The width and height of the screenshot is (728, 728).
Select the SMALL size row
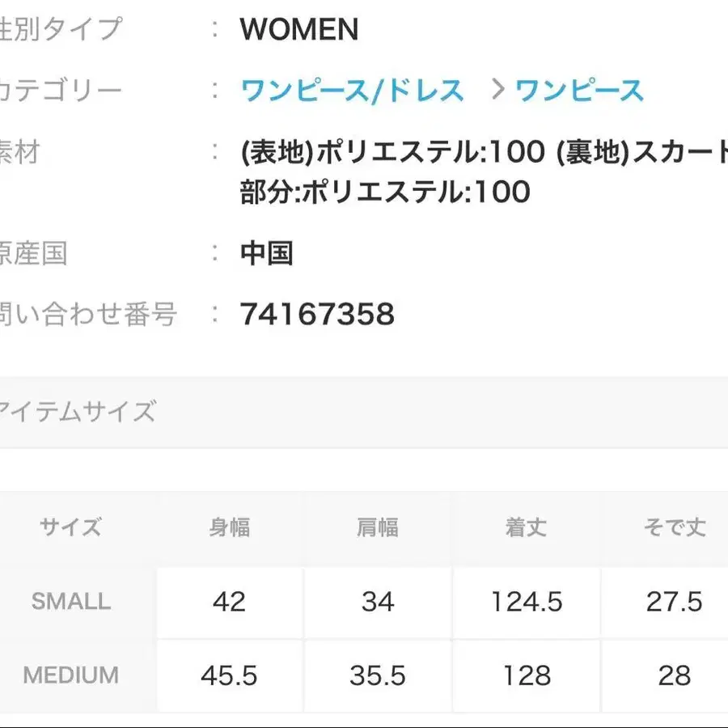[70, 602]
